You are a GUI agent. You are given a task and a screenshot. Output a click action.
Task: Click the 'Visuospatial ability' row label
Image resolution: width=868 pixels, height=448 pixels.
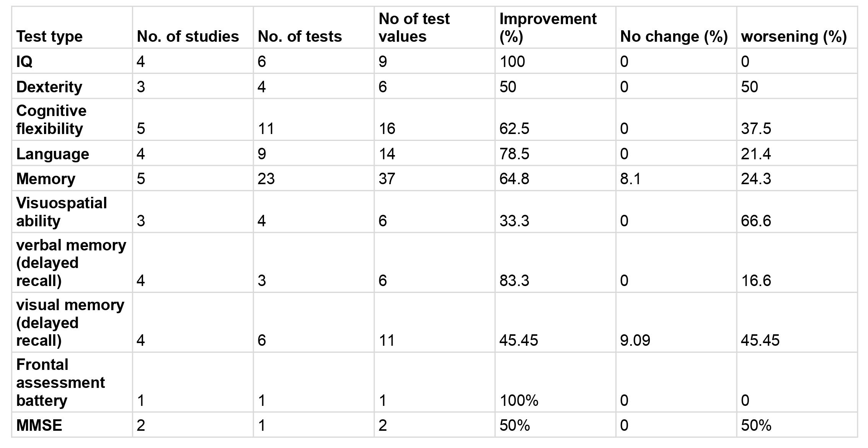(x=61, y=212)
